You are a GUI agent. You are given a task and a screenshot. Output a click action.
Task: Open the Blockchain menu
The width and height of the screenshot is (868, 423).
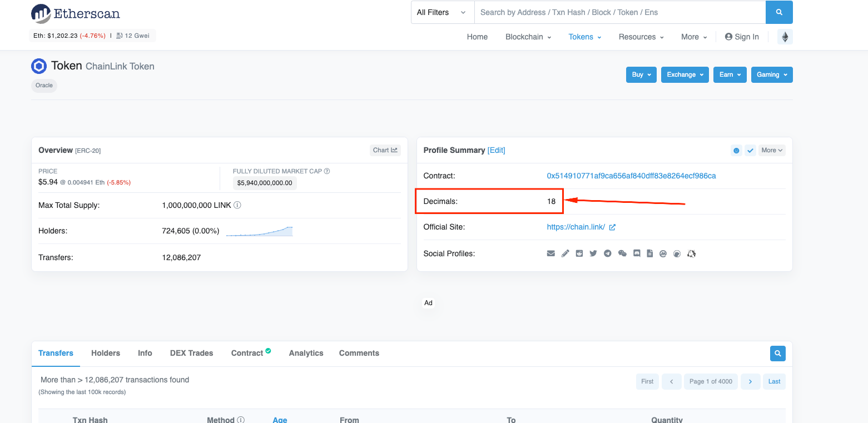coord(528,37)
